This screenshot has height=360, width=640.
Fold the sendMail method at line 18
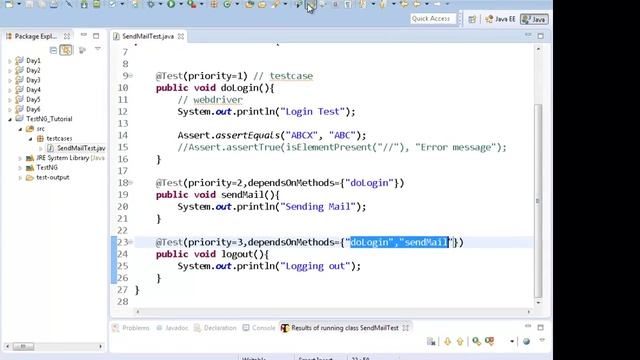[x=131, y=183]
